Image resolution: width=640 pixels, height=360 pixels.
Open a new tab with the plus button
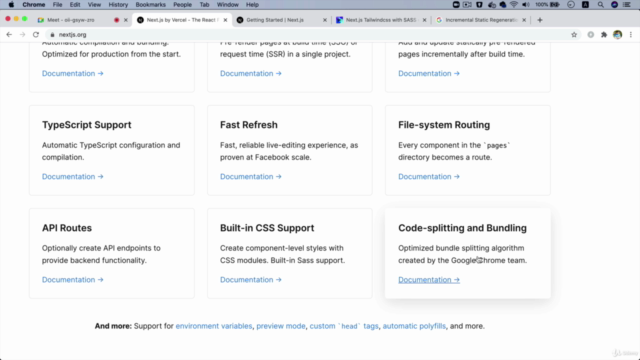coord(540,20)
